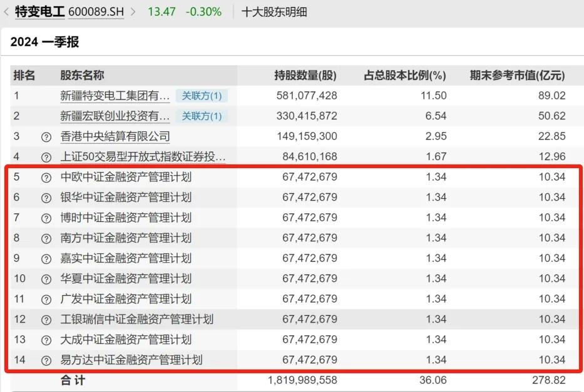This screenshot has height=392, width=584.
Task: Open stock name 特变电工 600089.SH
Action: [69, 12]
